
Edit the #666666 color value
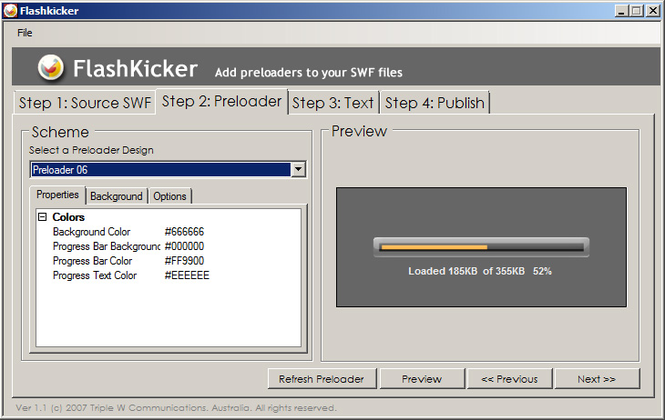[184, 232]
